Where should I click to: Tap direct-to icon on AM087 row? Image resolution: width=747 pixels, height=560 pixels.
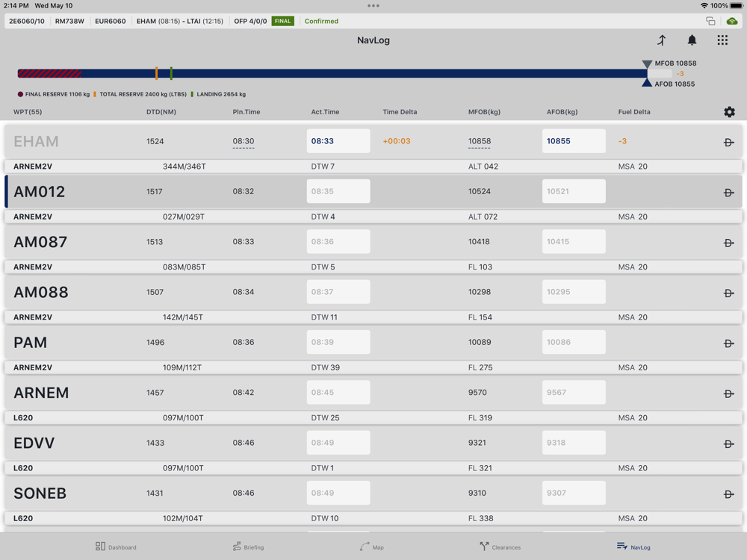pos(728,243)
